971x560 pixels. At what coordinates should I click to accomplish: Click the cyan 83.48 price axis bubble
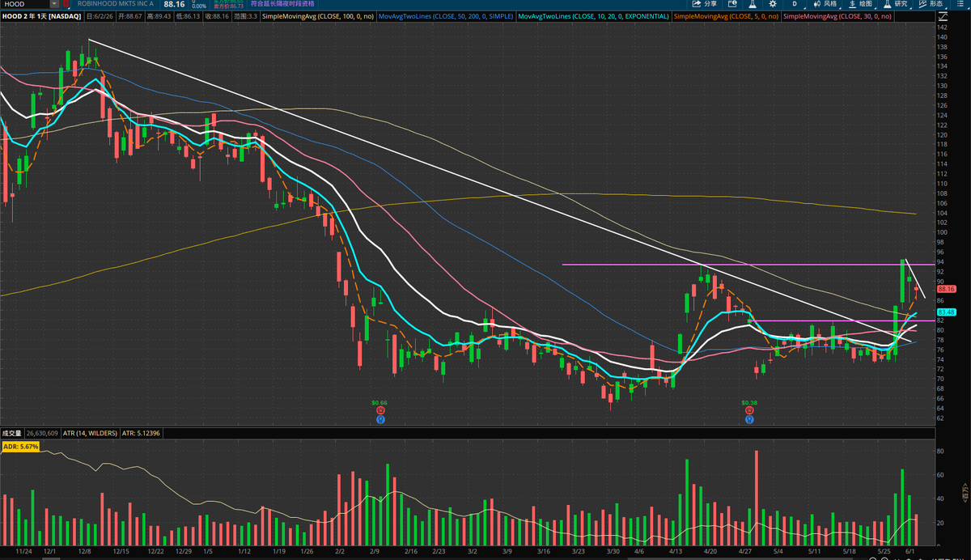pos(947,312)
